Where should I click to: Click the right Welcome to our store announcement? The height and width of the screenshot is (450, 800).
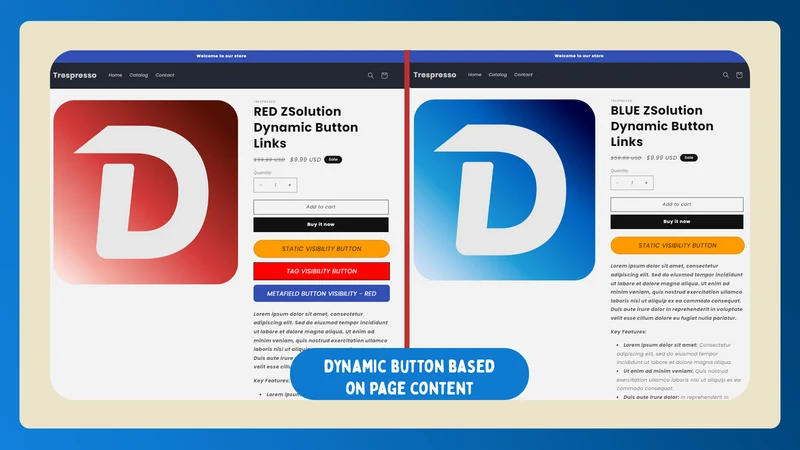point(579,56)
